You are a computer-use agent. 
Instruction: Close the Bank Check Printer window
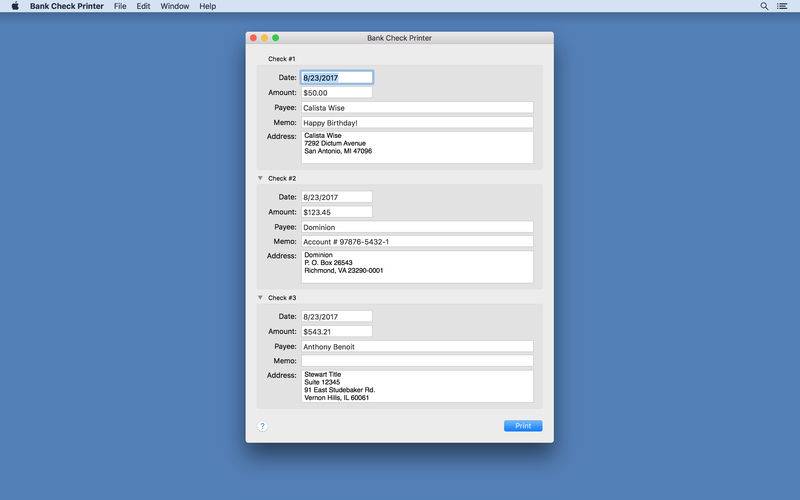pos(253,38)
